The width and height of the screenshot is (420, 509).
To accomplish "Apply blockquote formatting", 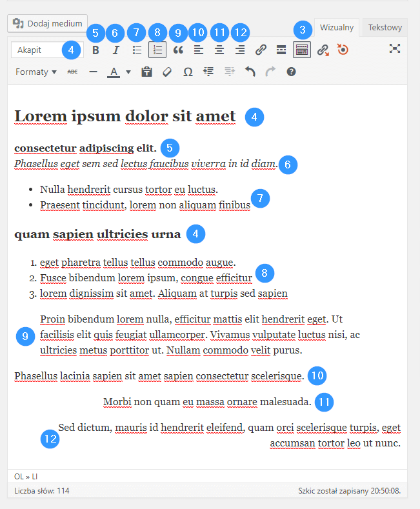I will [178, 50].
